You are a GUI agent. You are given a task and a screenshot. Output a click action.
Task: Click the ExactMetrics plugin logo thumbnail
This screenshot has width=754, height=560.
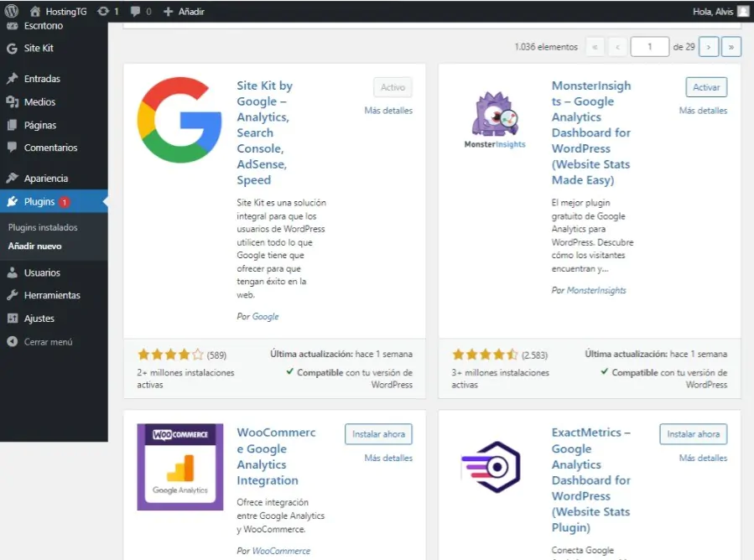pos(491,467)
